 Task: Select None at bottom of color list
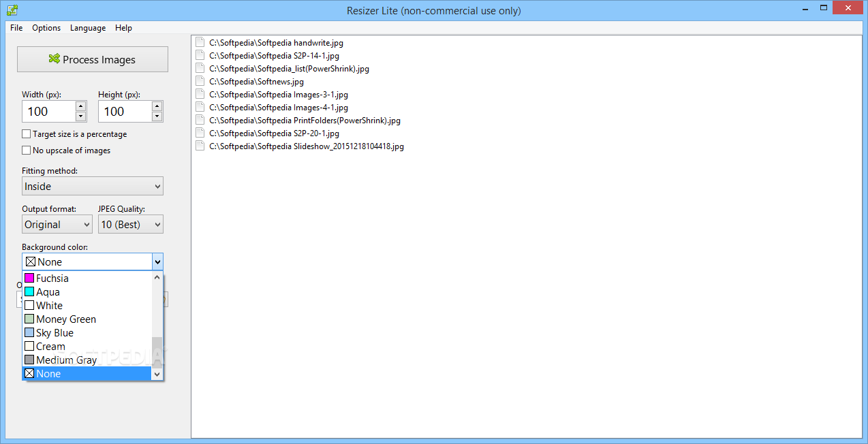click(x=87, y=373)
